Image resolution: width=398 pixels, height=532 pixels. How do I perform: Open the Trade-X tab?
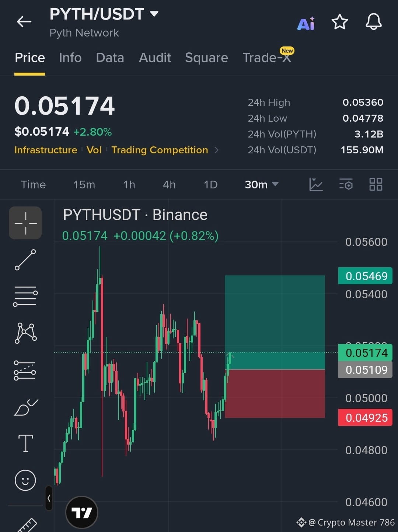(x=267, y=58)
